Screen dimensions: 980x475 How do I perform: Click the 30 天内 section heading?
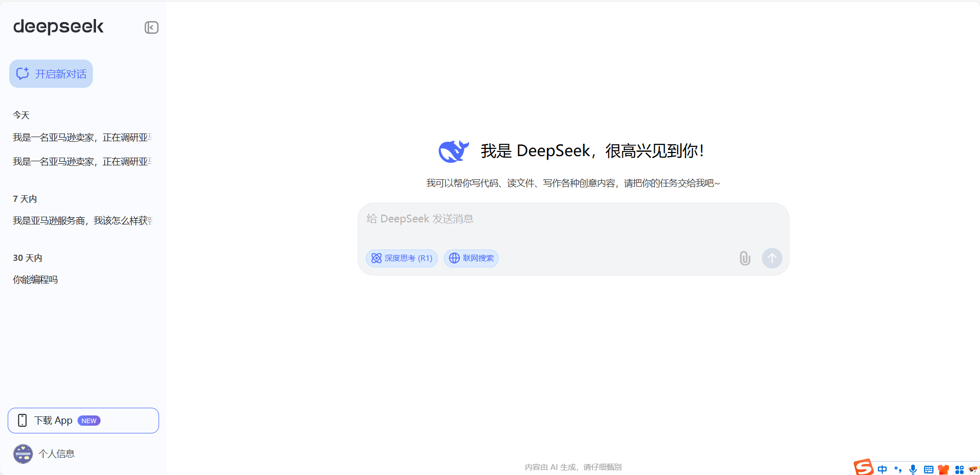pyautogui.click(x=28, y=258)
